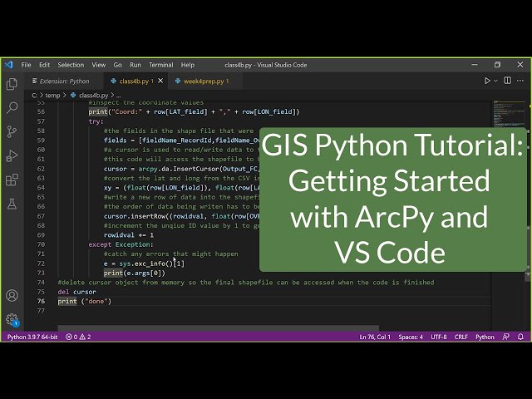Click the 'del cursor' code line
Viewport: 532px width, 399px height.
point(77,292)
